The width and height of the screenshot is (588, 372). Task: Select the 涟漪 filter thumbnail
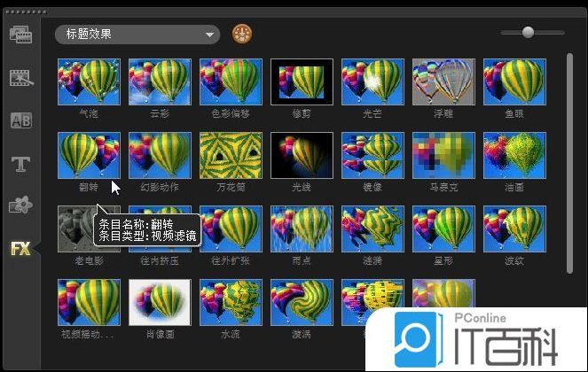point(372,229)
